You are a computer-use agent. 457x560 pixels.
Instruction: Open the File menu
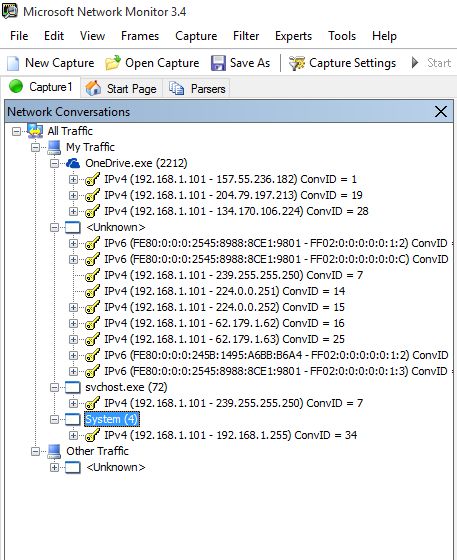click(x=19, y=36)
